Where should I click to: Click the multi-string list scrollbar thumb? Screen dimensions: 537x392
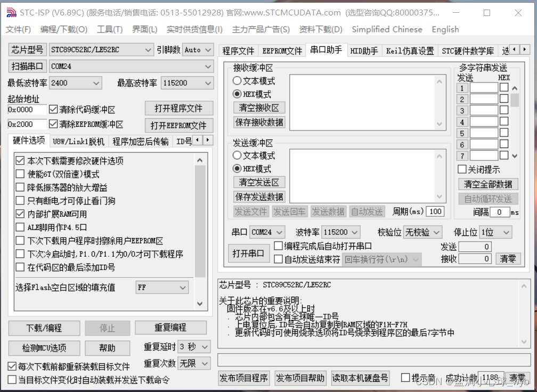[x=515, y=100]
